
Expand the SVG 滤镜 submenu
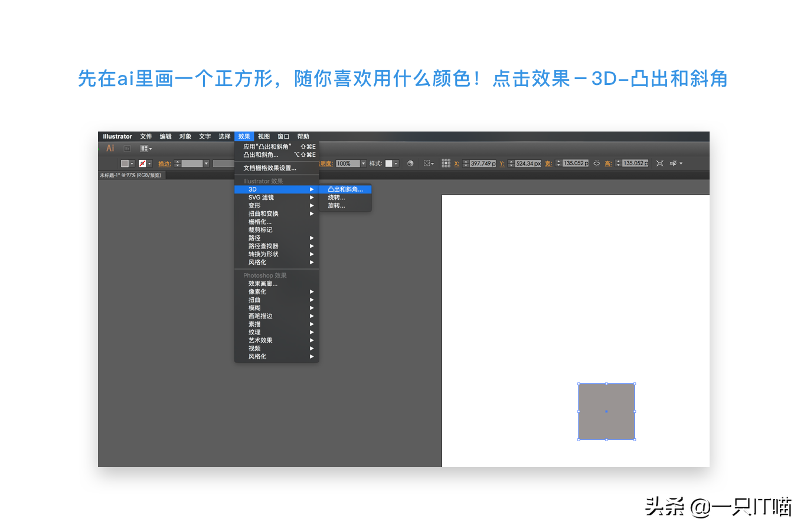(277, 198)
